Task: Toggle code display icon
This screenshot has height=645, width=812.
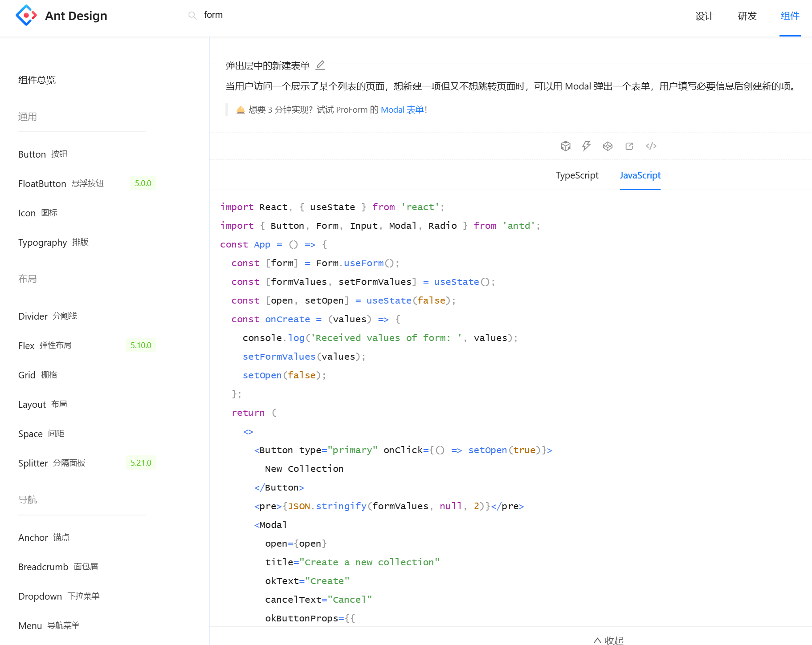Action: pos(651,146)
